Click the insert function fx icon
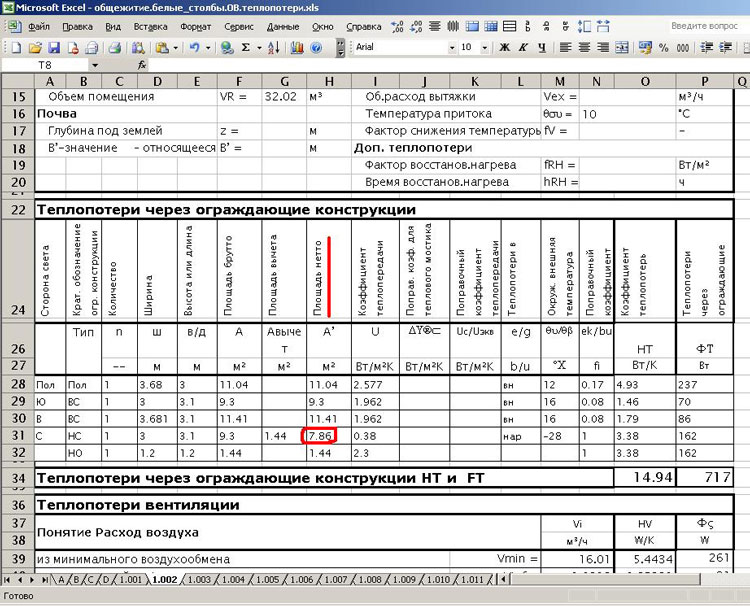This screenshot has height=606, width=750. click(142, 65)
